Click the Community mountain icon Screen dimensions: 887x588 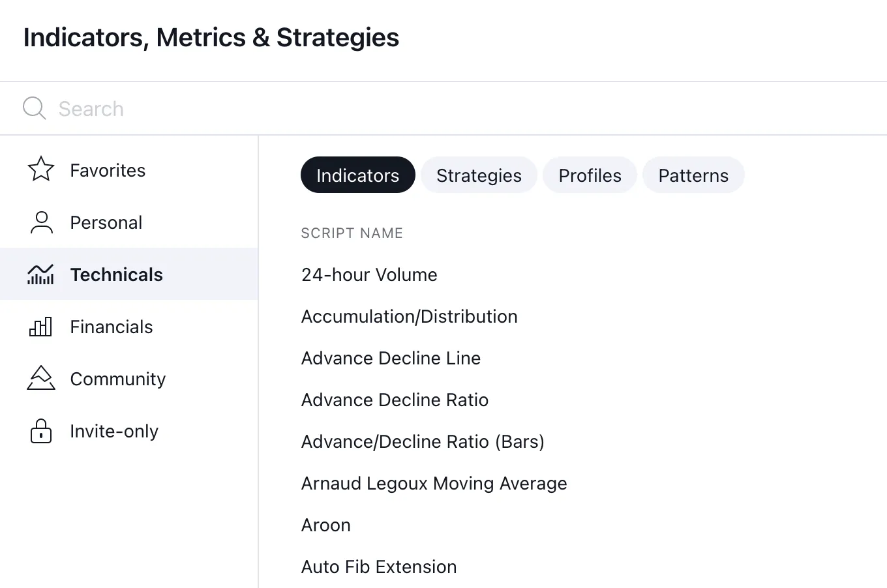click(x=40, y=378)
